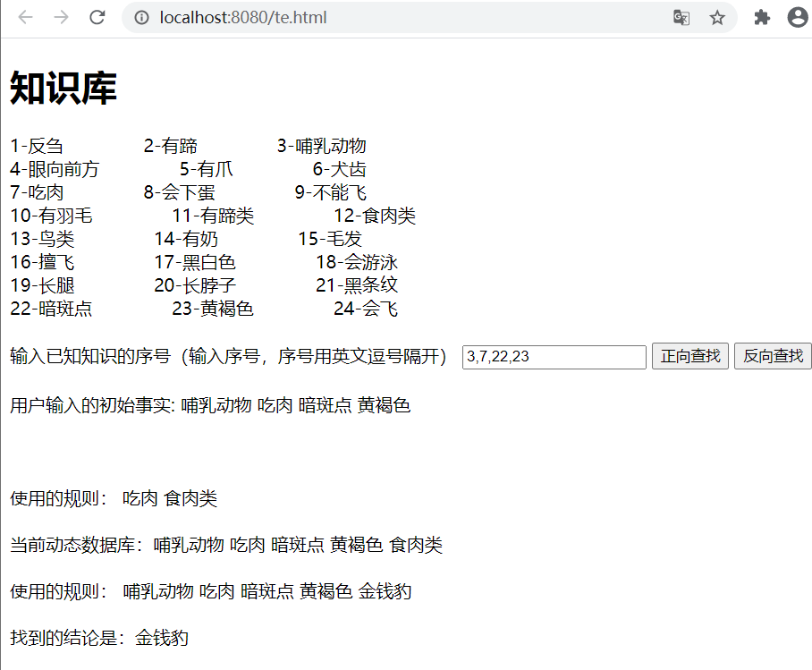
Task: Click the text 6-犬齿
Action: coord(339,169)
